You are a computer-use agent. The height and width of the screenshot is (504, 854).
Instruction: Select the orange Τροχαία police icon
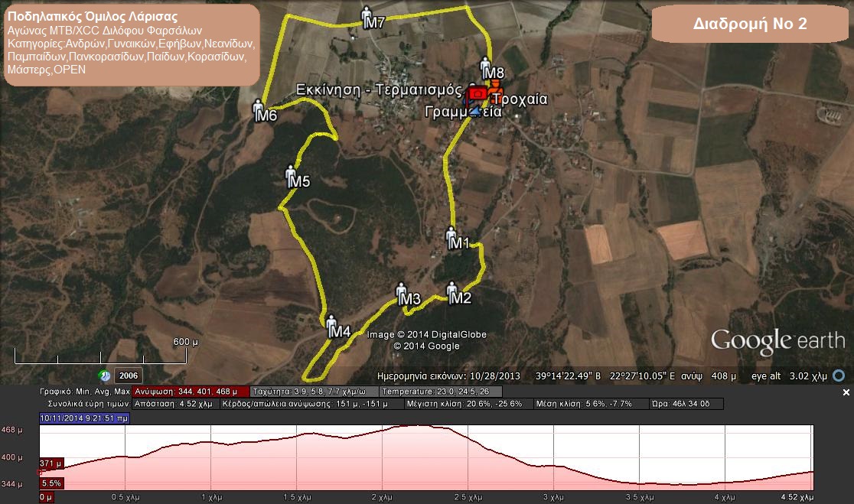[x=495, y=87]
